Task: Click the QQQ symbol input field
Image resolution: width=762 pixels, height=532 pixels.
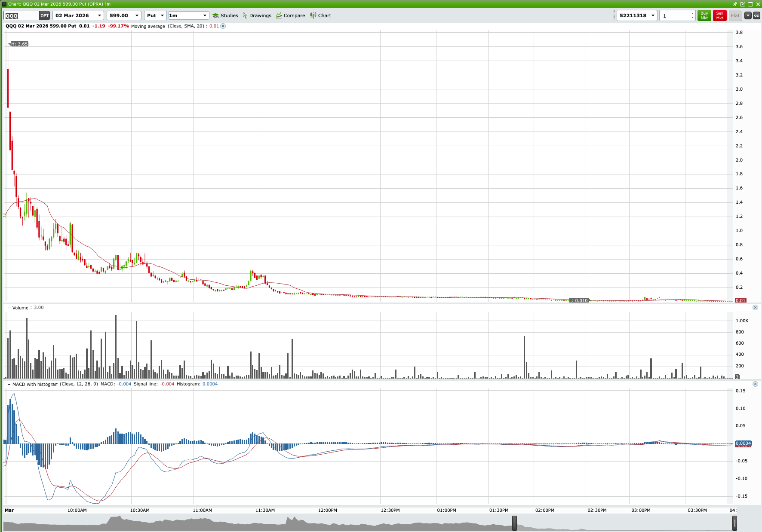Action: click(x=21, y=15)
